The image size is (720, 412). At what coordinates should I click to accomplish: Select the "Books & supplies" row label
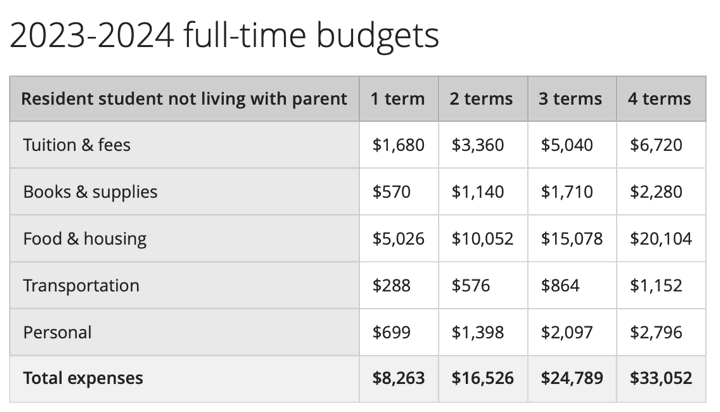coord(90,192)
